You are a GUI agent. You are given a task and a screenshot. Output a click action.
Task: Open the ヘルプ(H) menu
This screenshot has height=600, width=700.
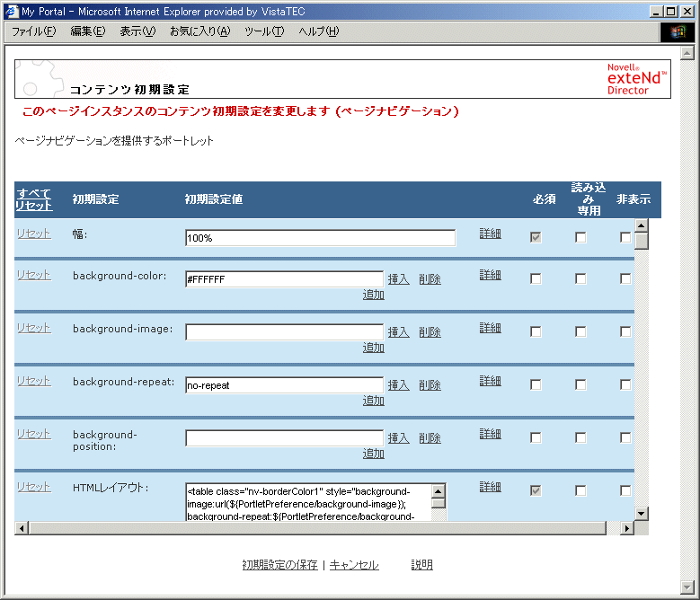tap(319, 31)
